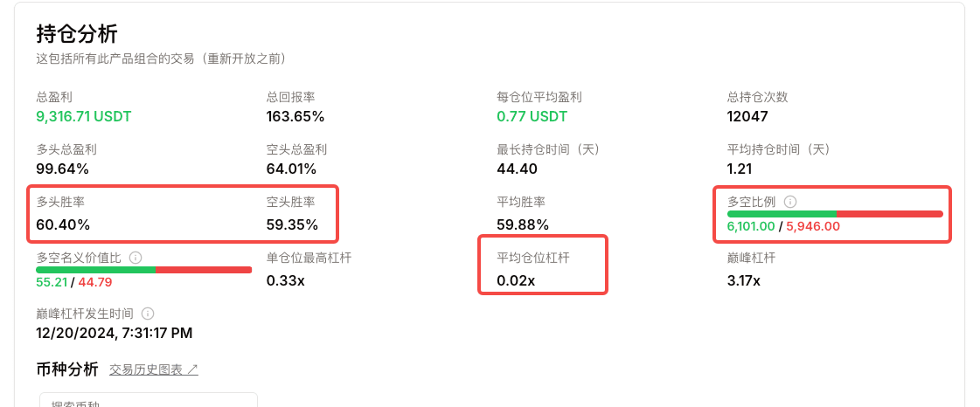Select the 12/20/2024, 7:31:17 PM timestamp
Screen dimensions: 980x407
pos(115,334)
